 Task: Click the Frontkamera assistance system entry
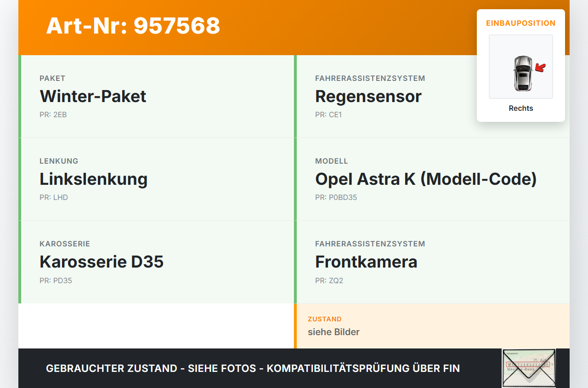tap(366, 262)
